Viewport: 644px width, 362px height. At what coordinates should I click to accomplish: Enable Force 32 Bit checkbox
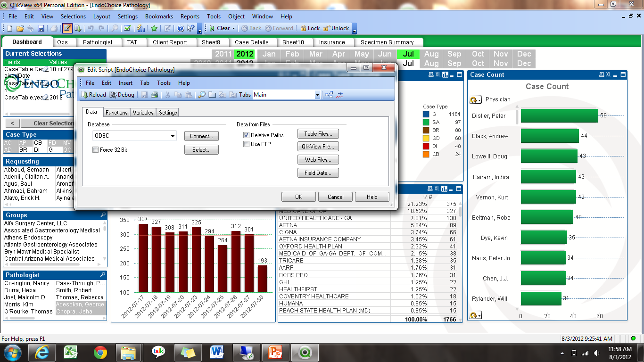click(x=96, y=150)
